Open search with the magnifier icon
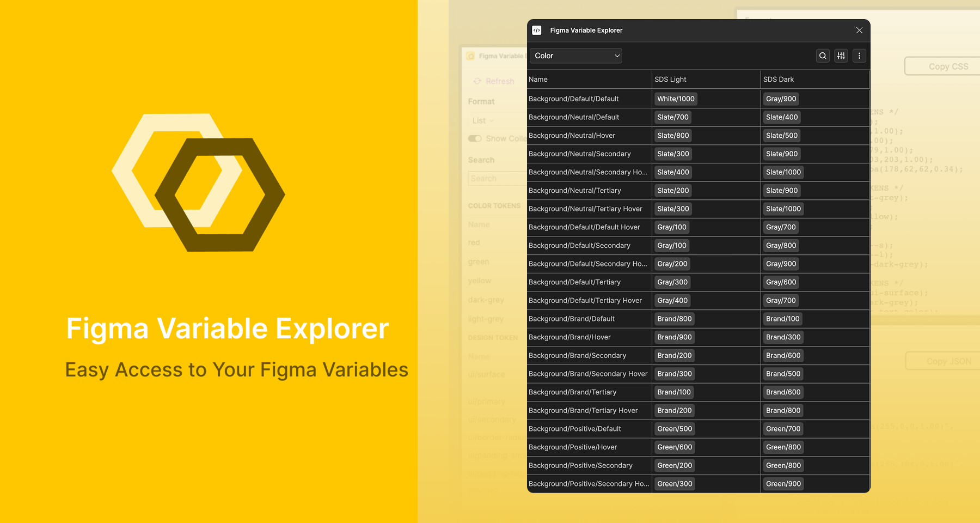980x523 pixels. [x=822, y=56]
